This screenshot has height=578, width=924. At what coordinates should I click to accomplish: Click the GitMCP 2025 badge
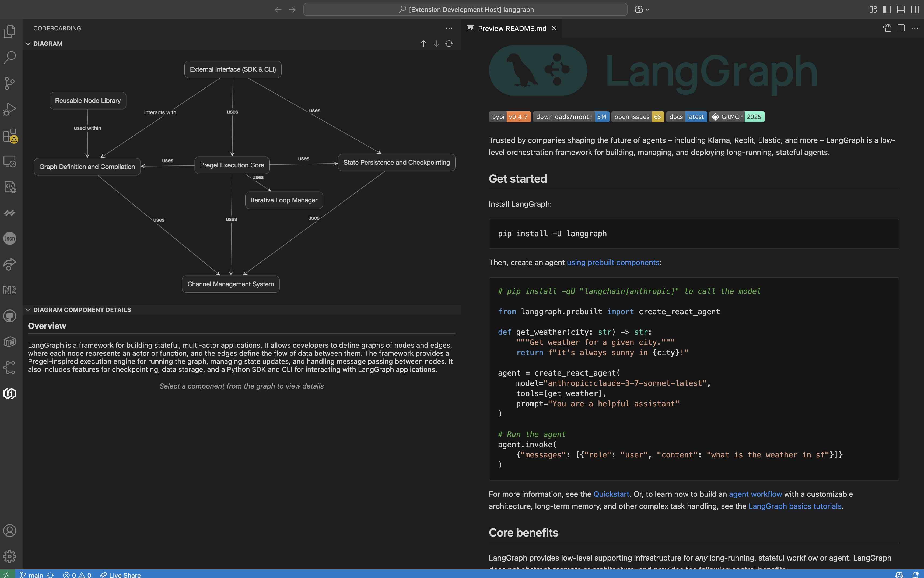pyautogui.click(x=737, y=117)
